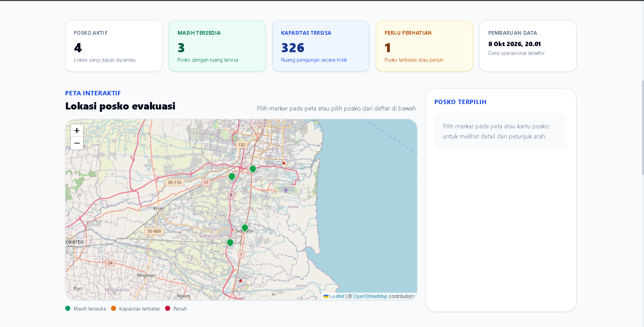Viewport: 644px width, 327px height.
Task: Click the Posko Aktif summary card
Action: click(x=114, y=46)
